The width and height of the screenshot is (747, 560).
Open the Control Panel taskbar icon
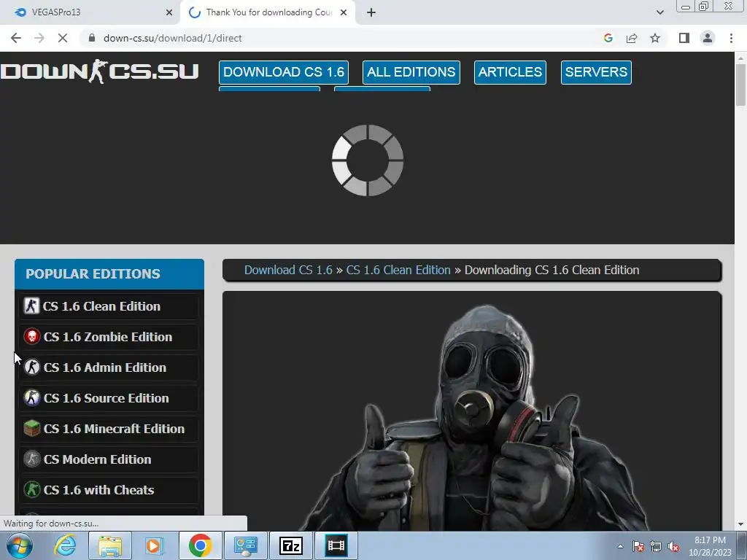(245, 545)
